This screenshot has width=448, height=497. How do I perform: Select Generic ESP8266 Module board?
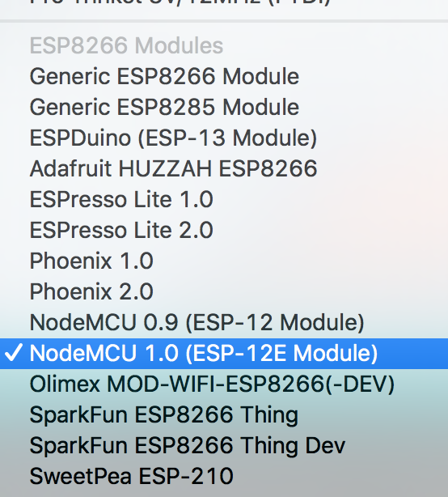click(224, 76)
